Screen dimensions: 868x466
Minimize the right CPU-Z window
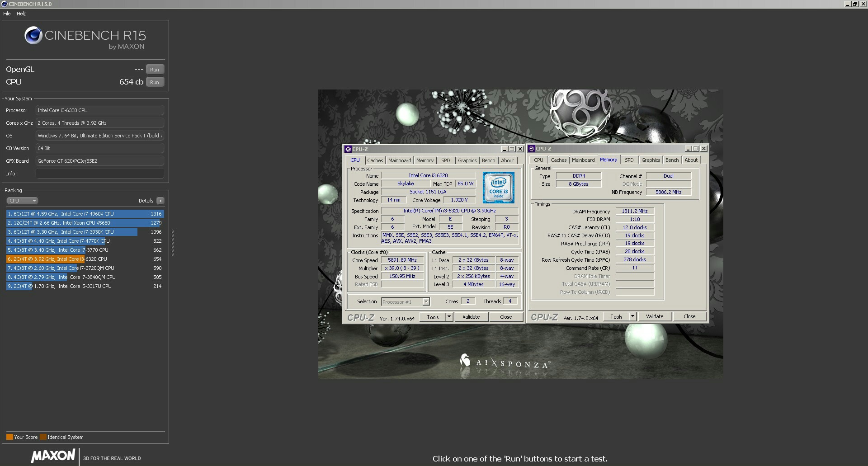pos(688,149)
